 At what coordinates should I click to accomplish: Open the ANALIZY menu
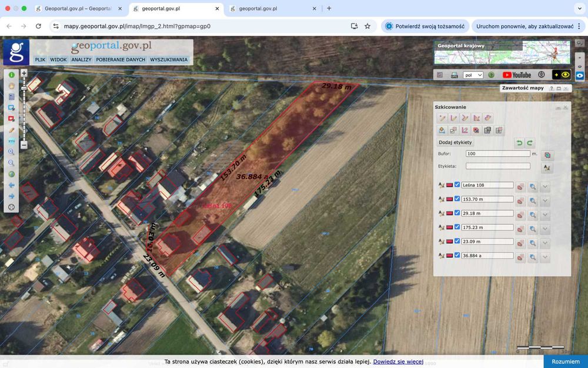81,59
